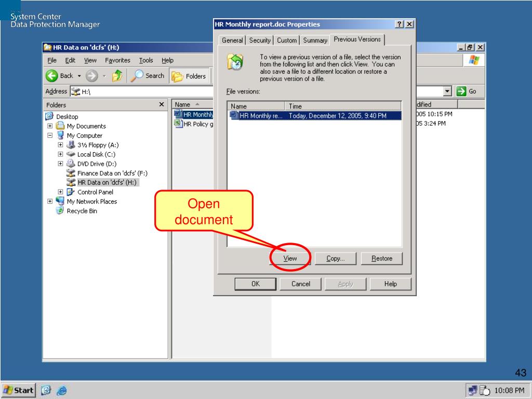The image size is (532, 399).
Task: Collapse My Computer tree node
Action: coord(50,136)
